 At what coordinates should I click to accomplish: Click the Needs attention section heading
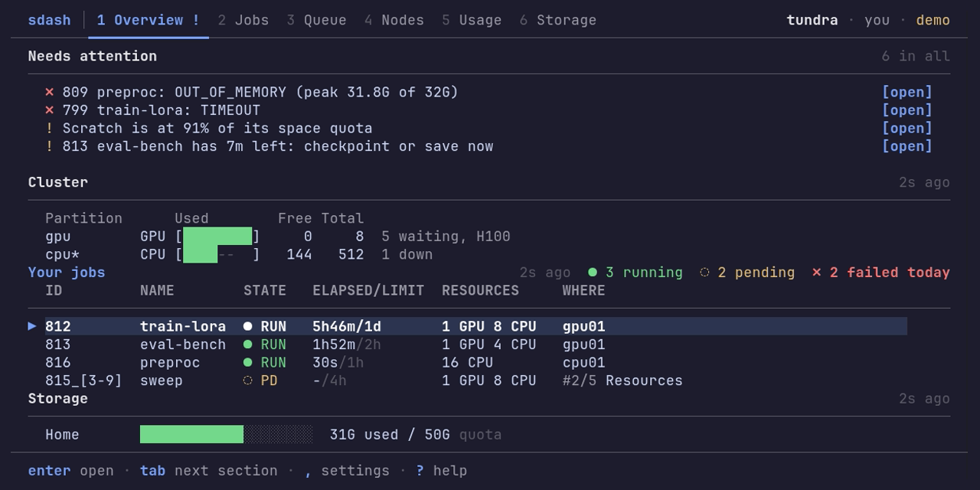point(93,56)
